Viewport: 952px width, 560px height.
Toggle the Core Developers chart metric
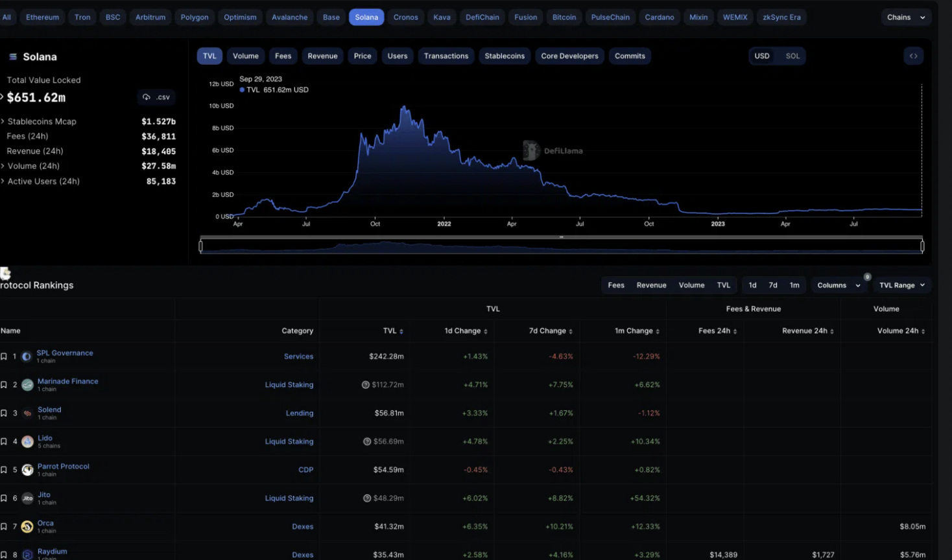click(570, 56)
